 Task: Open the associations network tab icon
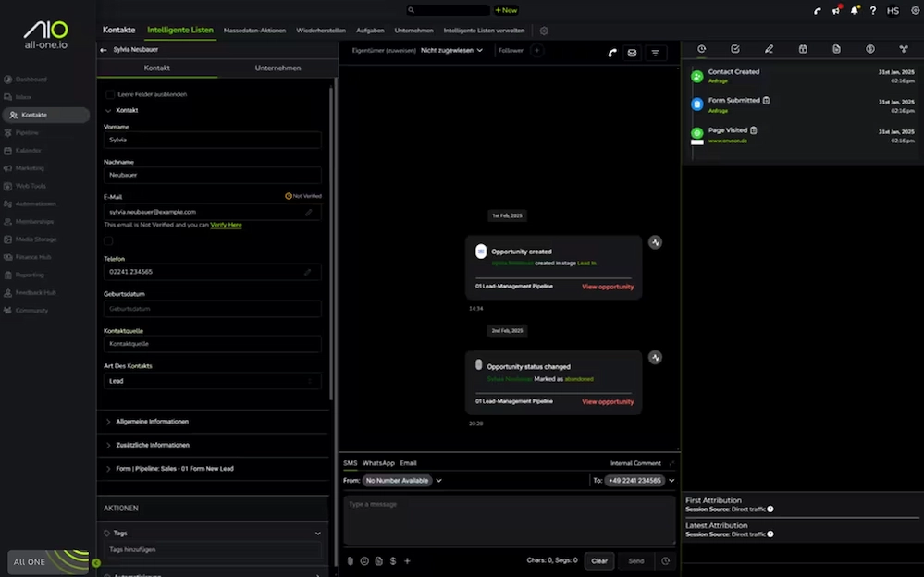[x=904, y=49]
